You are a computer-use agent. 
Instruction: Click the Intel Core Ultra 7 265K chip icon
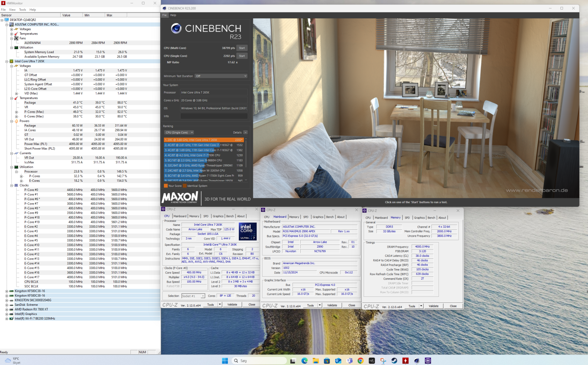click(11, 61)
